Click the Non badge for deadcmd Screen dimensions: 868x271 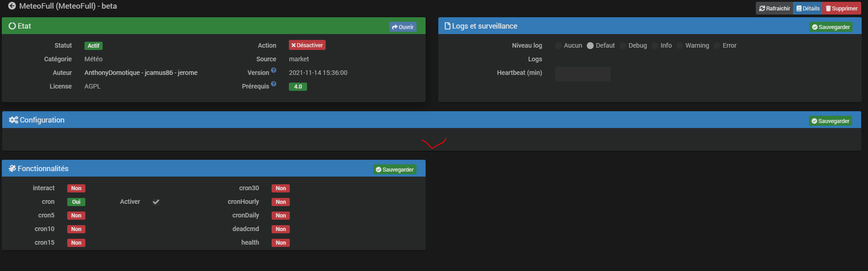click(x=281, y=229)
